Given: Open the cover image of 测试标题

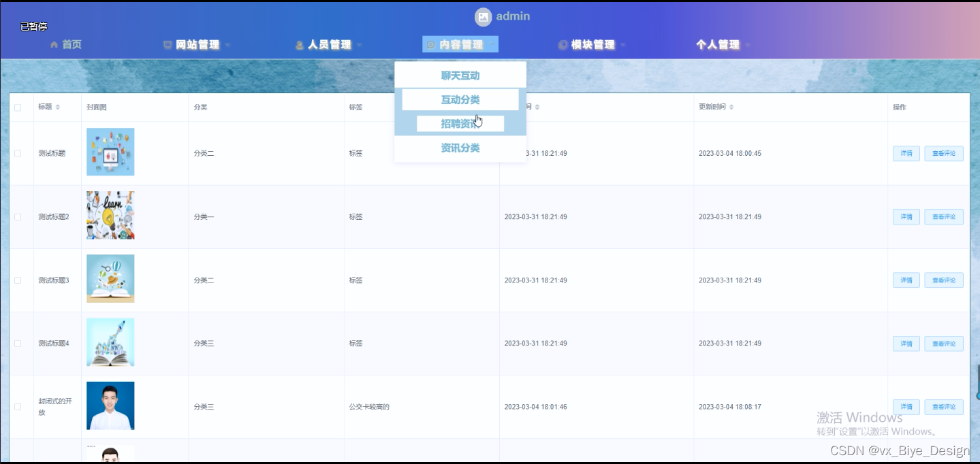Looking at the screenshot, I should [110, 152].
